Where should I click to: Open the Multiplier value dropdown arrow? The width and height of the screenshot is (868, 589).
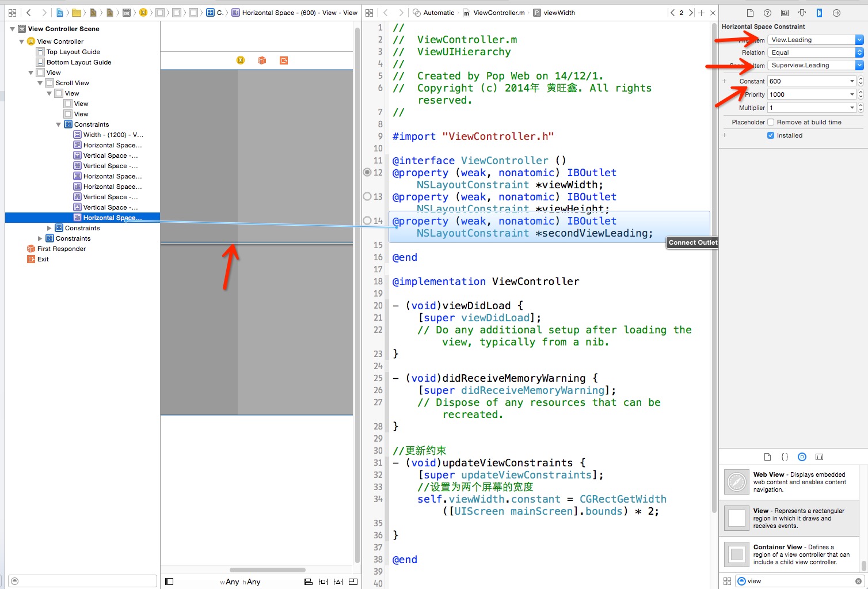852,108
